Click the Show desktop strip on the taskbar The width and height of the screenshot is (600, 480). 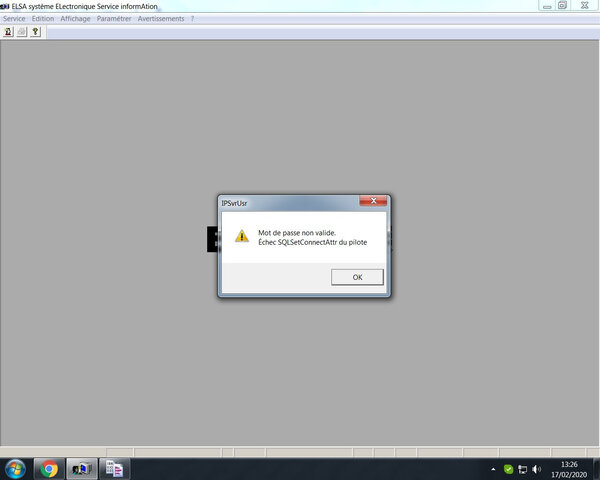[597, 469]
